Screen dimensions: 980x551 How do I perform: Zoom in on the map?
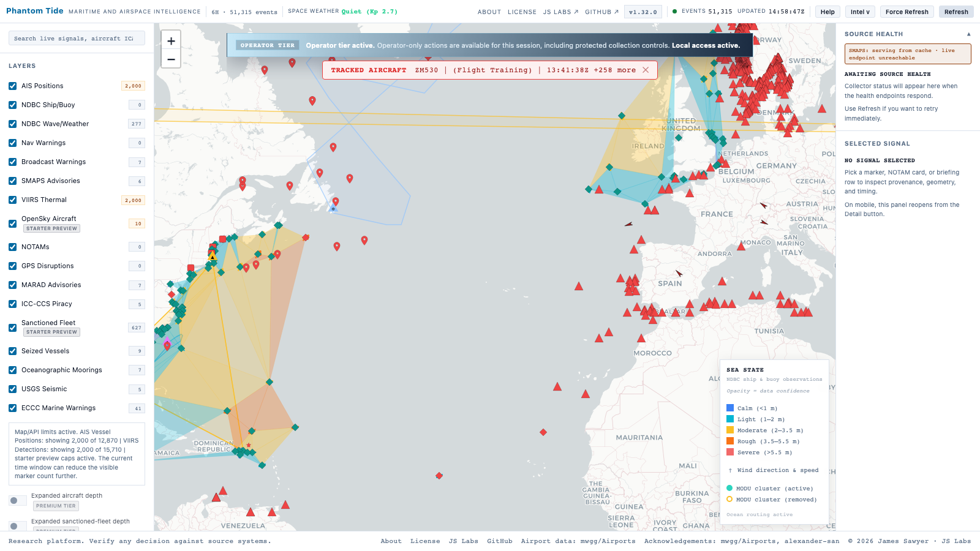[x=171, y=41]
